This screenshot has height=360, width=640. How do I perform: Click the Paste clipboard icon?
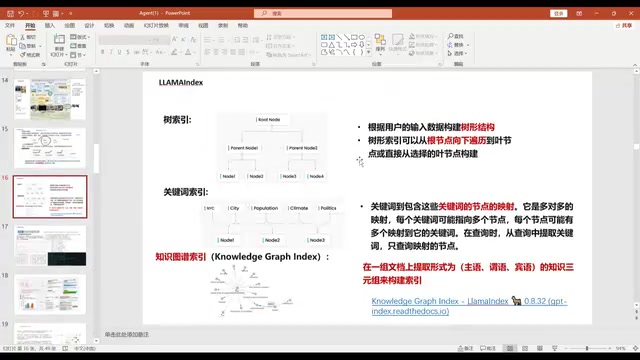click(11, 40)
